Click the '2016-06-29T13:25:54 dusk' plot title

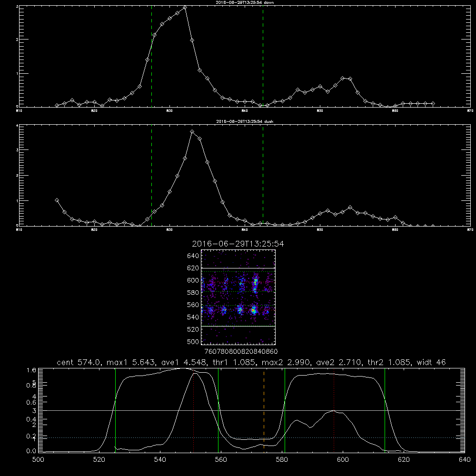(245, 121)
